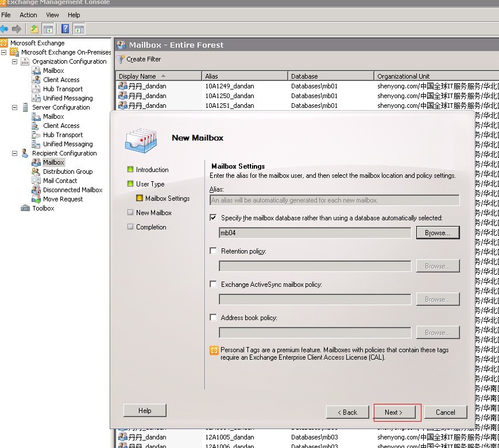This screenshot has height=448, width=499.
Task: Click the Create Filter funnel icon
Action: pyautogui.click(x=120, y=59)
